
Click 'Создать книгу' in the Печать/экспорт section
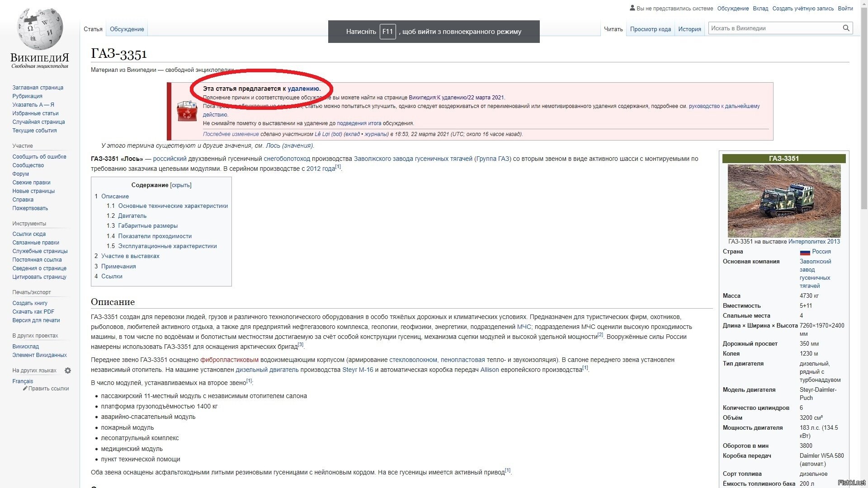pyautogui.click(x=30, y=303)
